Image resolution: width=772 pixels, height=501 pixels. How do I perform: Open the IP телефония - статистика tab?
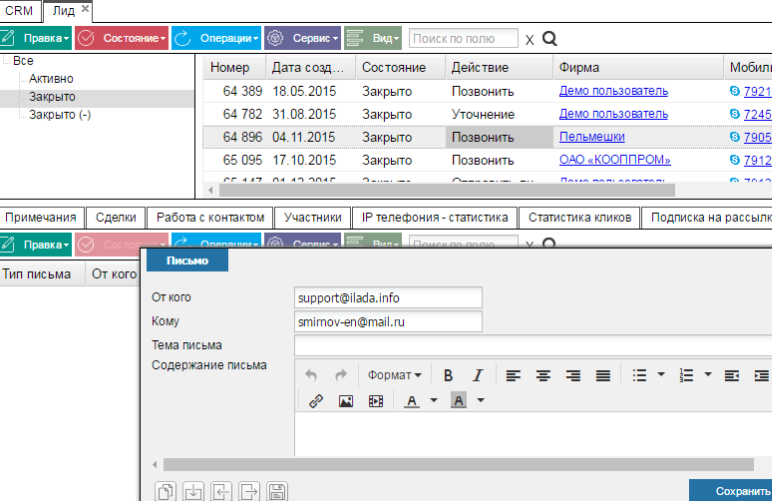[x=435, y=218]
